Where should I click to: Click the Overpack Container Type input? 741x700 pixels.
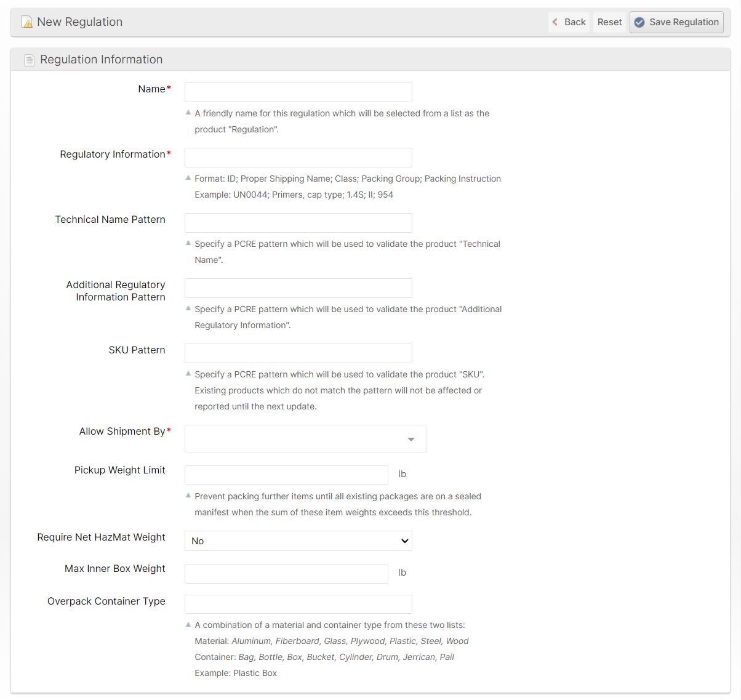point(298,604)
